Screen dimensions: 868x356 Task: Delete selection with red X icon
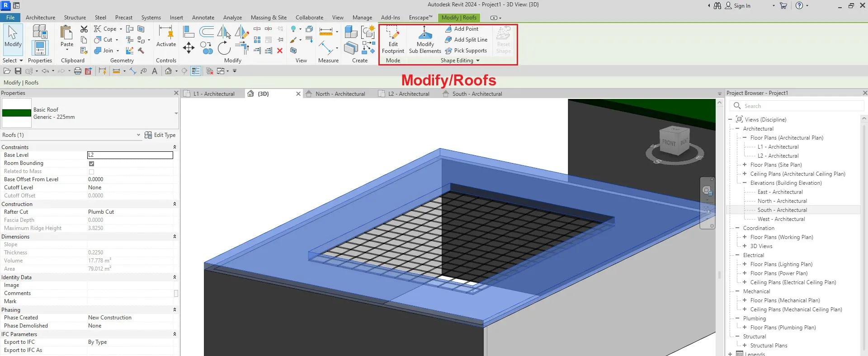280,51
